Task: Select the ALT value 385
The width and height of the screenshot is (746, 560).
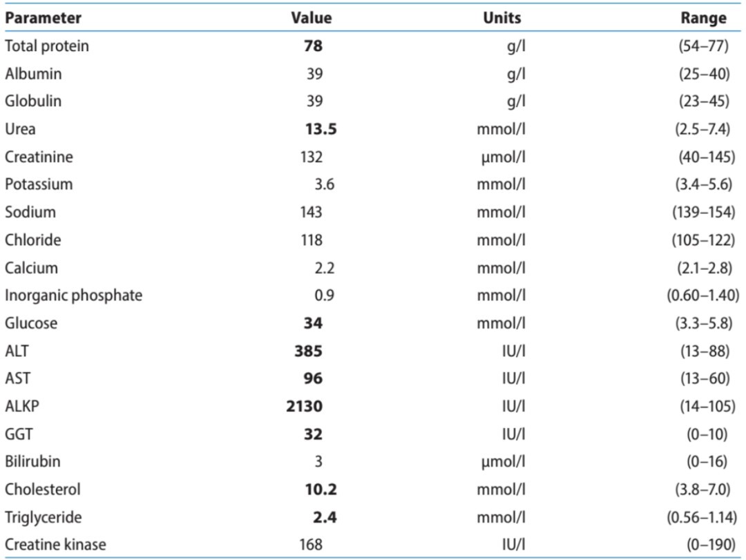Action: click(308, 351)
